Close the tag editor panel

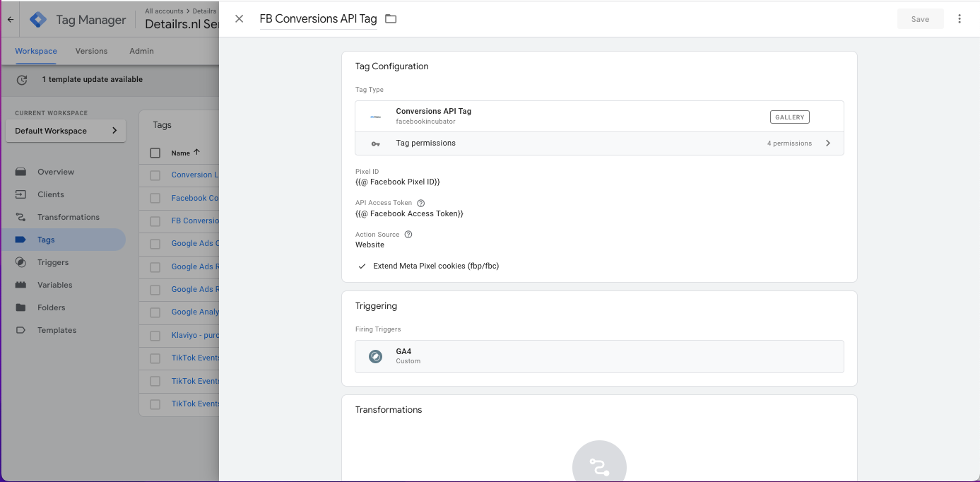tap(240, 19)
